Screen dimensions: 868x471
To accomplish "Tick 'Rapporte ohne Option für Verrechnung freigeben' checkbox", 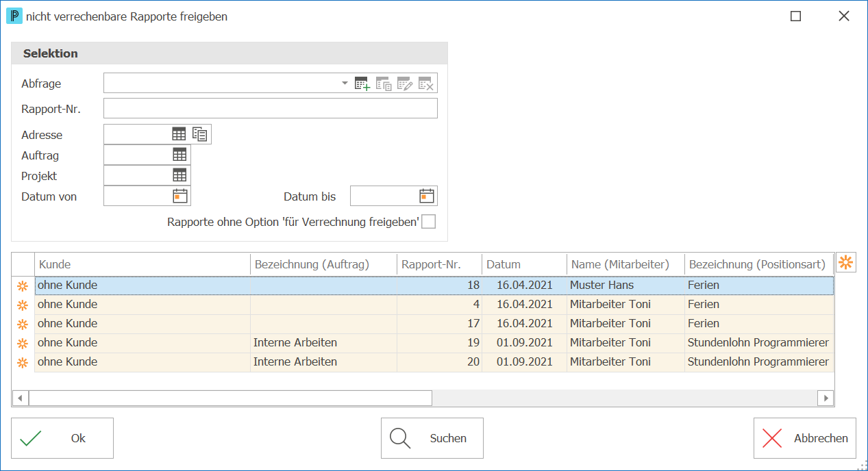I will point(429,222).
